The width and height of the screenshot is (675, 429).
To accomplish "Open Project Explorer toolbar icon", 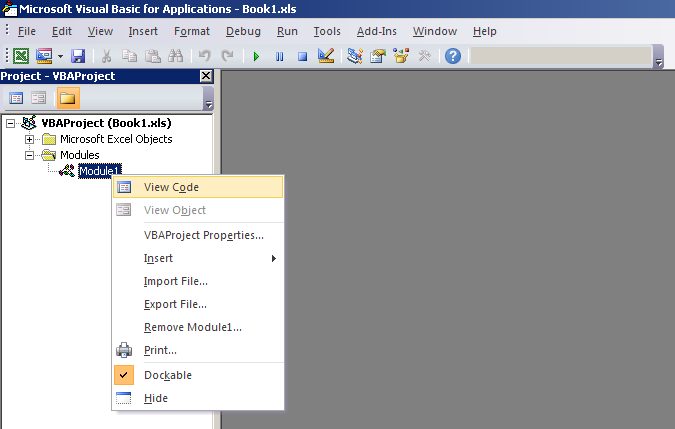I will (355, 56).
